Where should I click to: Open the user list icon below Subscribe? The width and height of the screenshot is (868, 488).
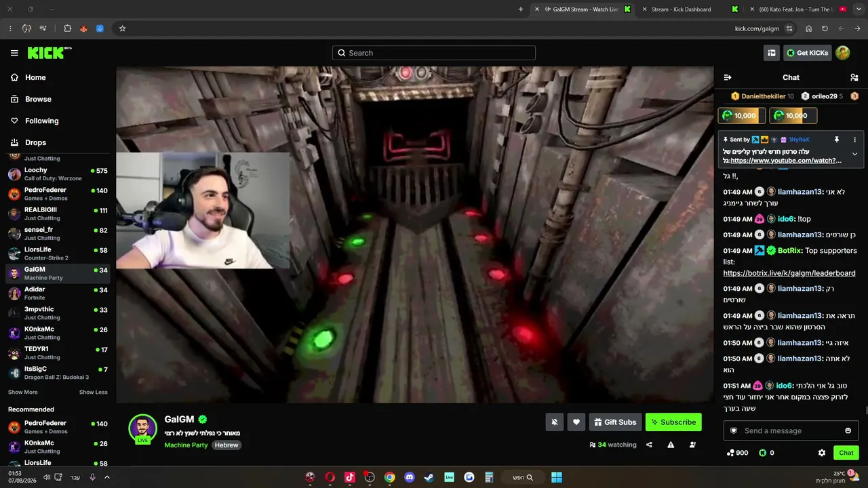tap(692, 445)
